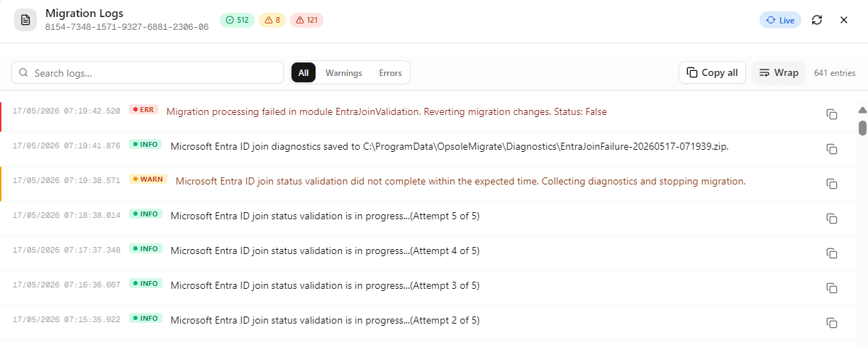The height and width of the screenshot is (347, 868).
Task: Toggle the Wrap lines option
Action: click(x=779, y=72)
